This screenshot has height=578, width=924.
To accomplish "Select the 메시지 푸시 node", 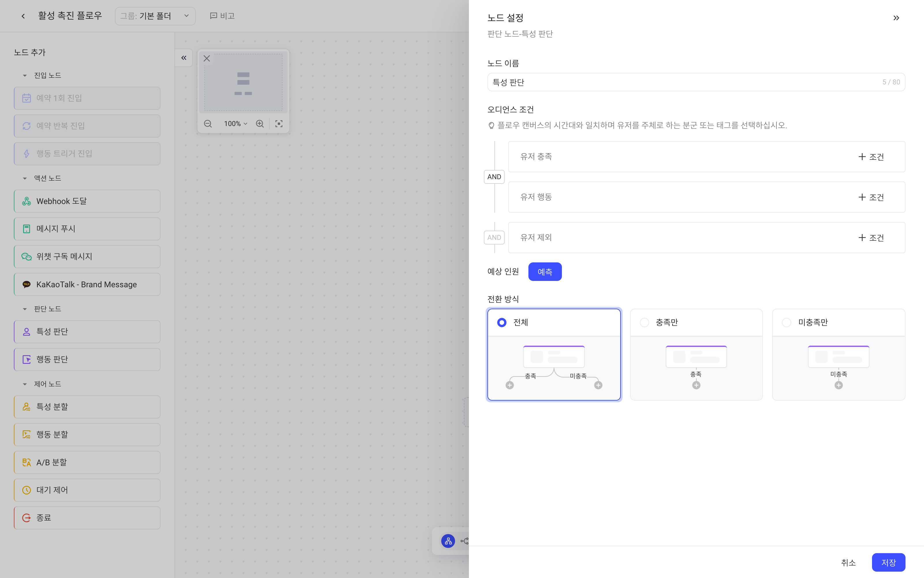I will [x=87, y=229].
